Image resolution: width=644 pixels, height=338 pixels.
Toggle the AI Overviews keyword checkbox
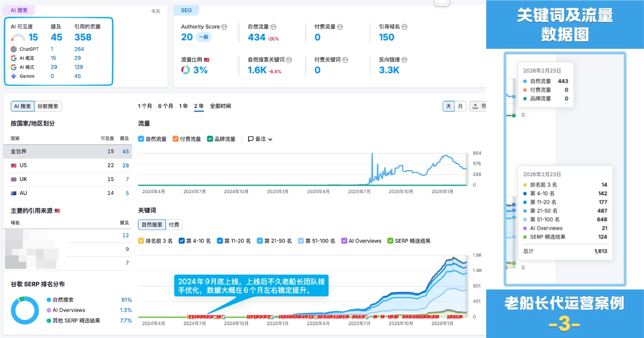(344, 241)
